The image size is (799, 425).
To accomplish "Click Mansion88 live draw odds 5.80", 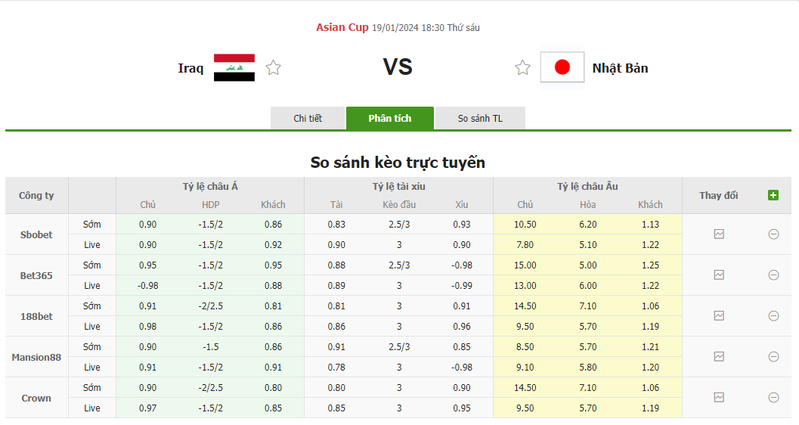I will pyautogui.click(x=588, y=367).
